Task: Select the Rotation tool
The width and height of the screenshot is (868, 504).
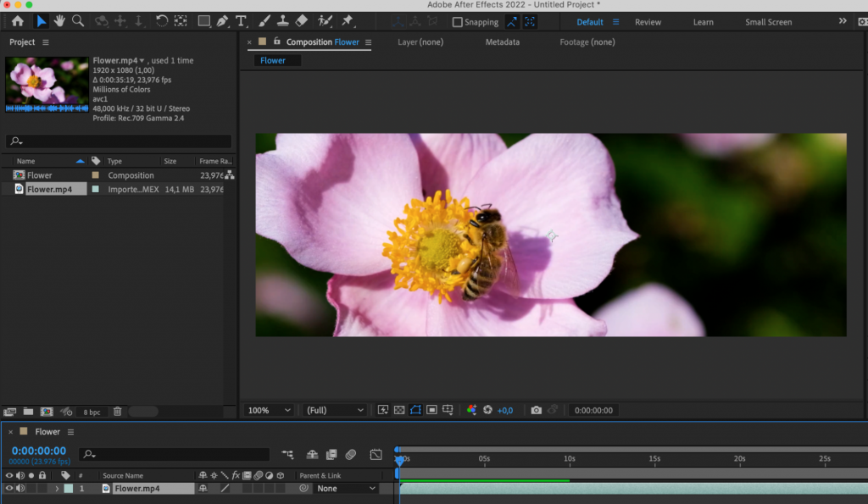Action: (161, 21)
